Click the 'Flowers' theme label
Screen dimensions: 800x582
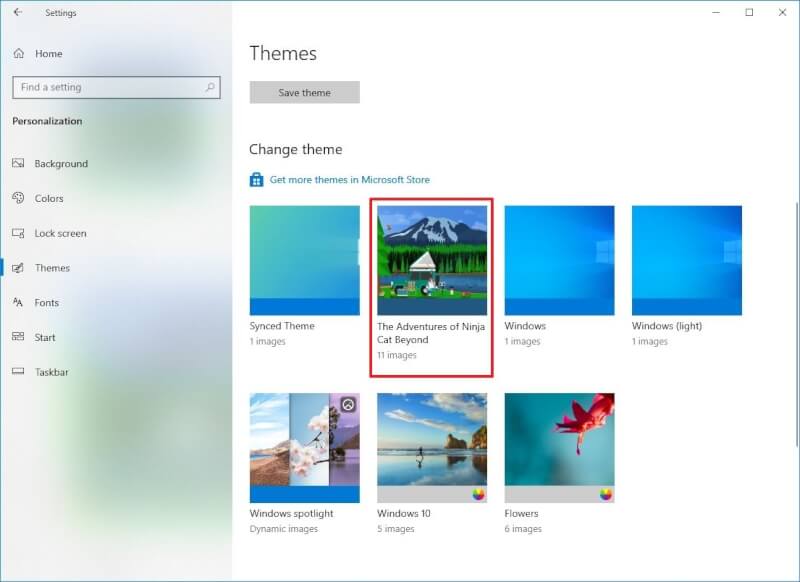[x=521, y=514]
